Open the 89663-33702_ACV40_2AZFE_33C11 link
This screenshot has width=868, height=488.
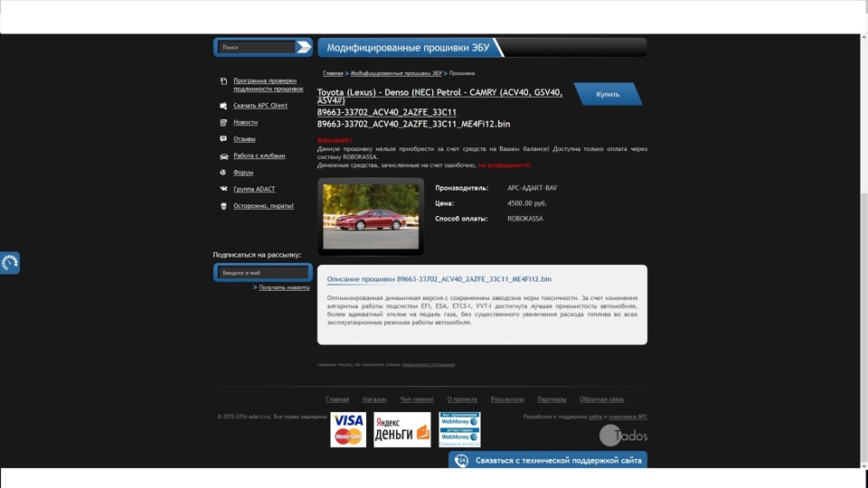click(x=386, y=112)
